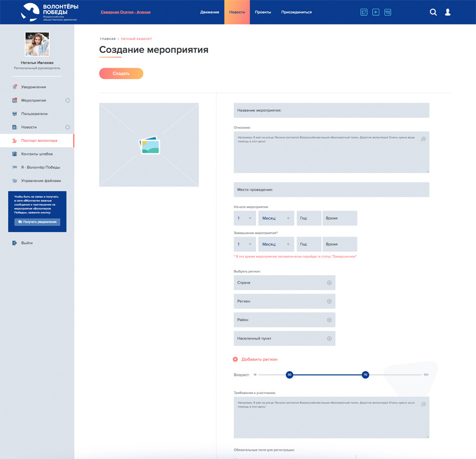
Task: Expand the Мероприятия sidebar submenu plus
Action: (x=68, y=100)
